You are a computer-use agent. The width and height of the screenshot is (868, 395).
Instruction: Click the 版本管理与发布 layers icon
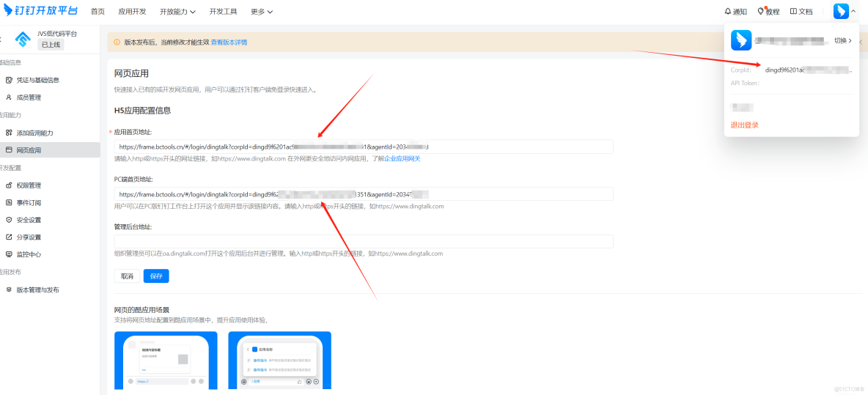[9, 290]
